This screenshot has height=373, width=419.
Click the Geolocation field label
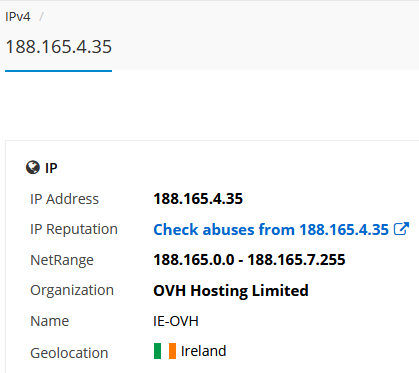point(69,353)
